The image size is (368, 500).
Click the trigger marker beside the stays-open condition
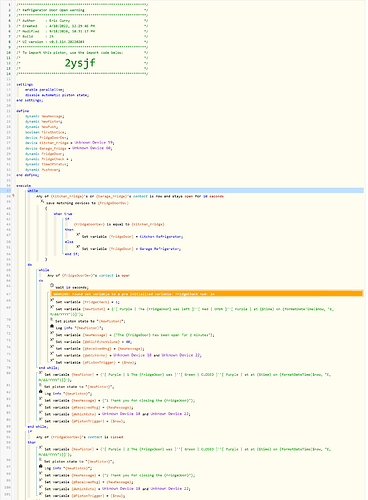tap(13, 196)
